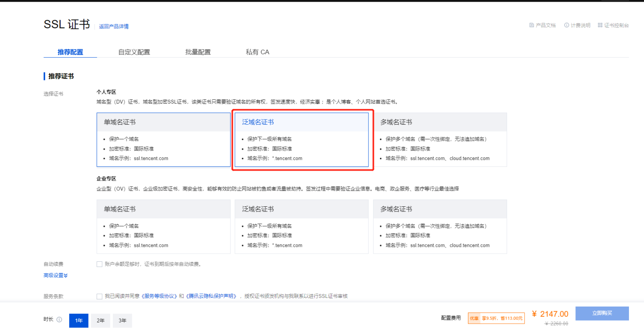Select the 推荐配置 tab
Viewport: 644px width, 328px height.
(70, 52)
